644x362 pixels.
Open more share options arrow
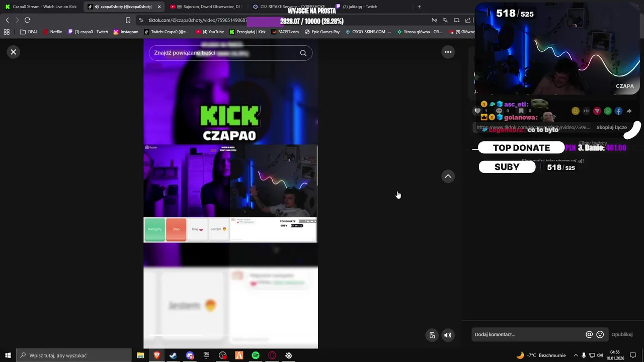[x=629, y=111]
